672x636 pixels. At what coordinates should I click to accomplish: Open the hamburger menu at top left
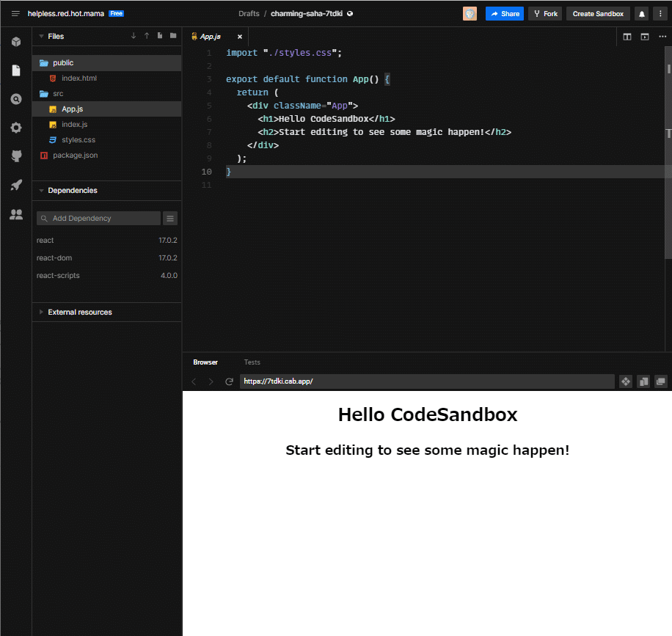tap(15, 14)
